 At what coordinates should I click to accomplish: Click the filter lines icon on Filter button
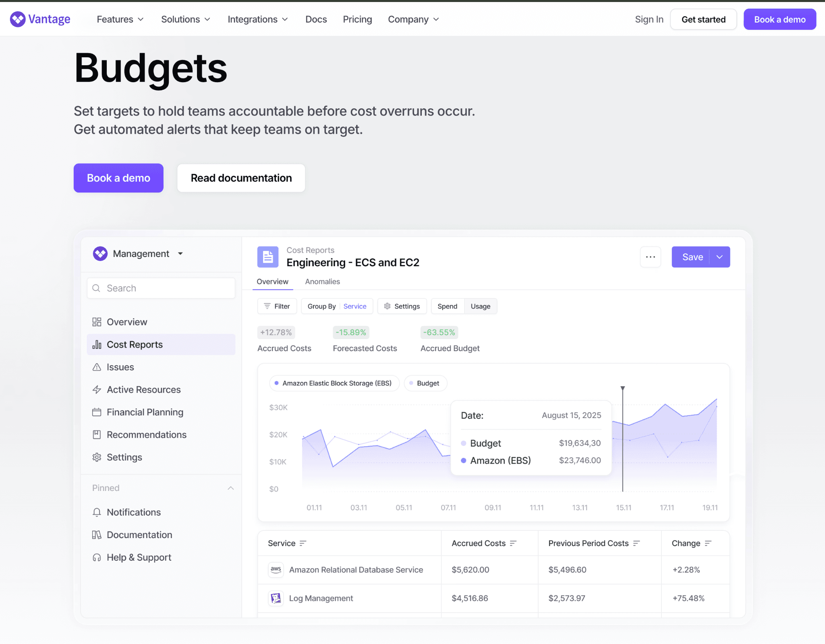[x=267, y=306]
